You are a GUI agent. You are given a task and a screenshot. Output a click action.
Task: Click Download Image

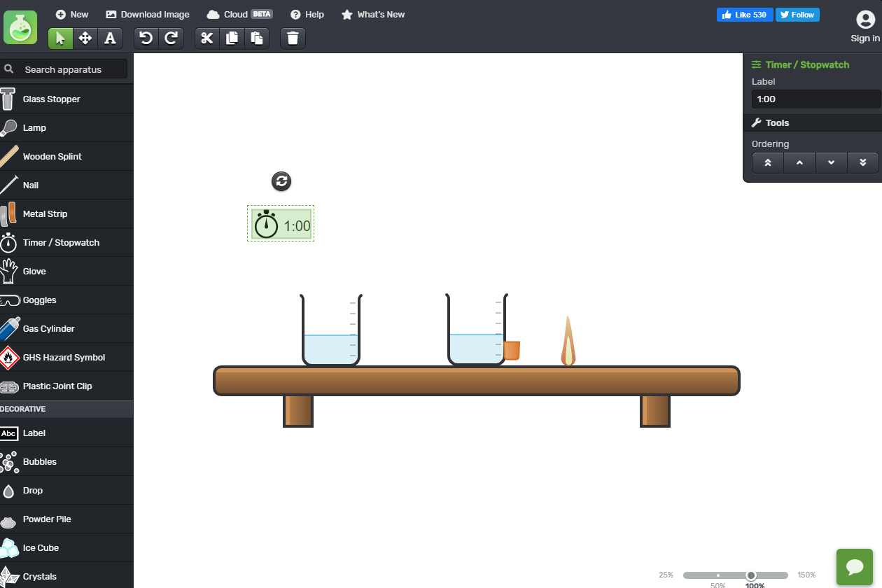coord(148,14)
